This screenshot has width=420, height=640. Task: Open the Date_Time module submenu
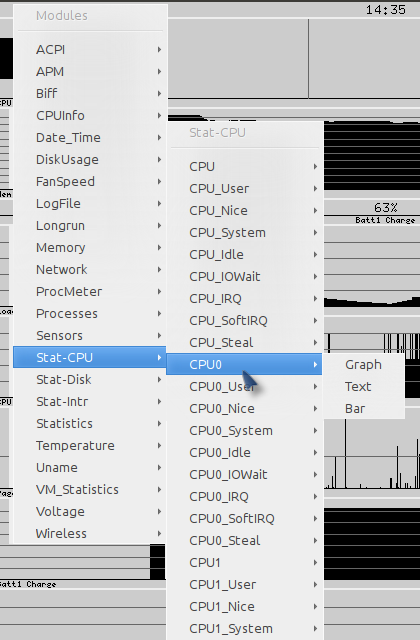point(90,138)
